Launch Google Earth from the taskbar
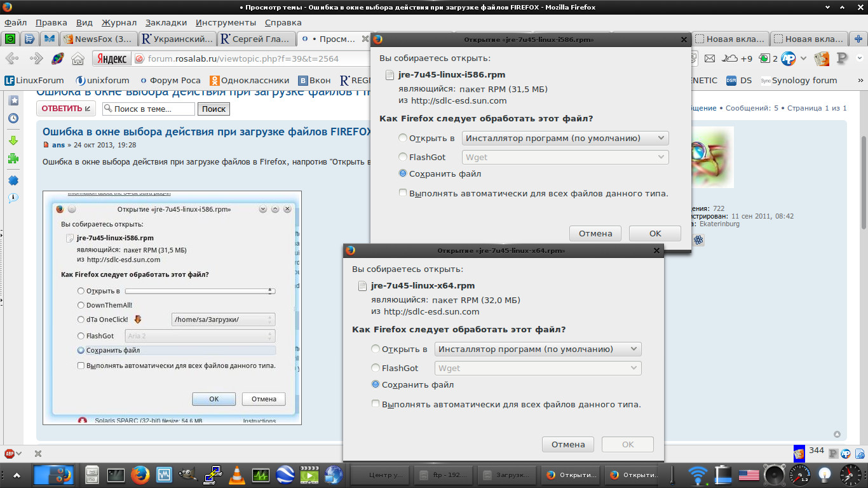Image resolution: width=868 pixels, height=488 pixels. coord(285,475)
